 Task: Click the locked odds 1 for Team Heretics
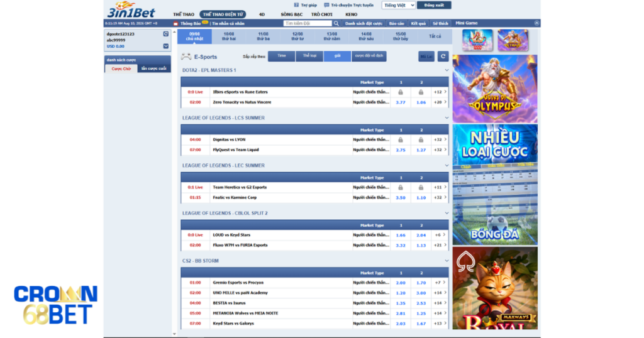401,187
